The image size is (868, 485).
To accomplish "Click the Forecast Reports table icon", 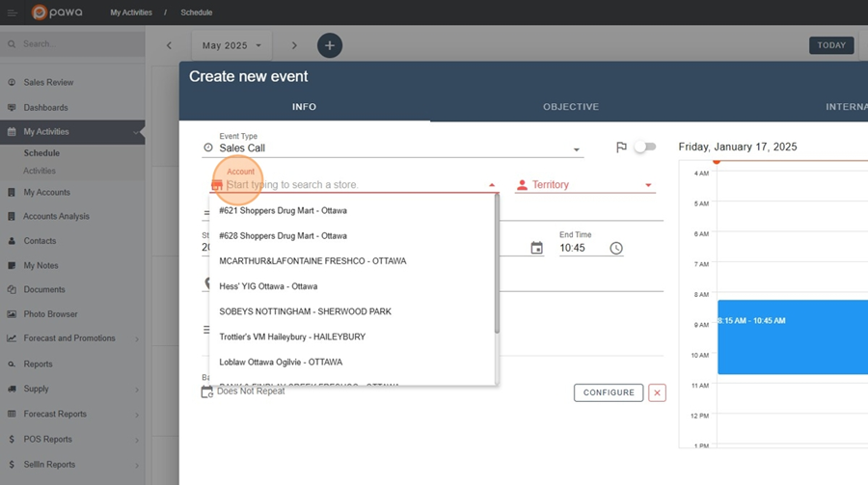I will point(12,414).
